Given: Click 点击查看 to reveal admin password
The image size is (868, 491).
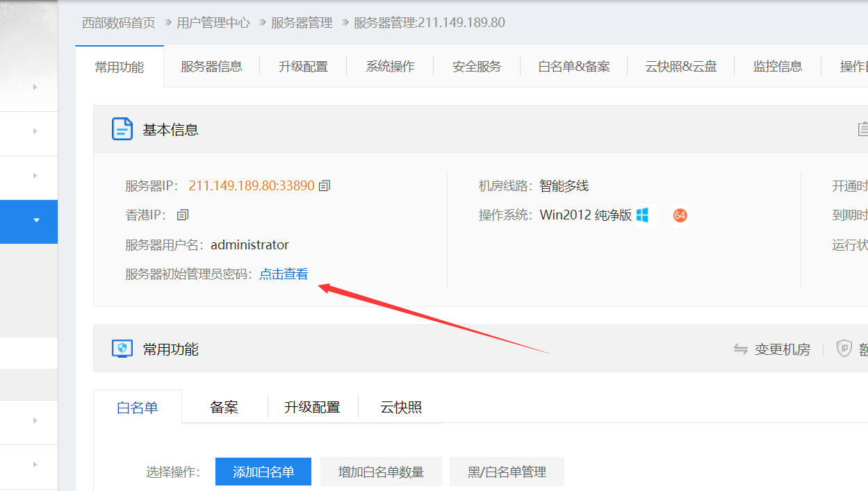Looking at the screenshot, I should [284, 274].
